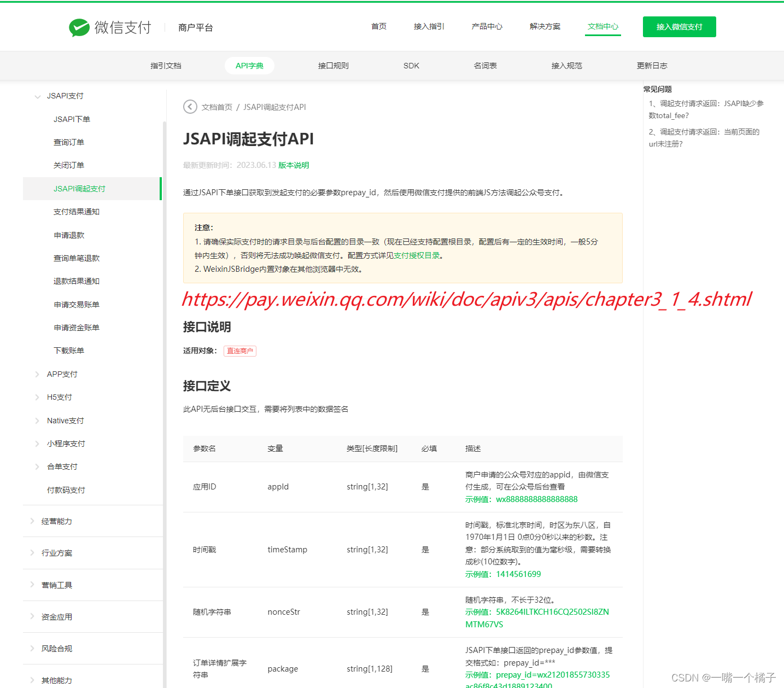Collapse the JSAPI支付 sidebar section
This screenshot has height=688, width=784.
[x=37, y=96]
